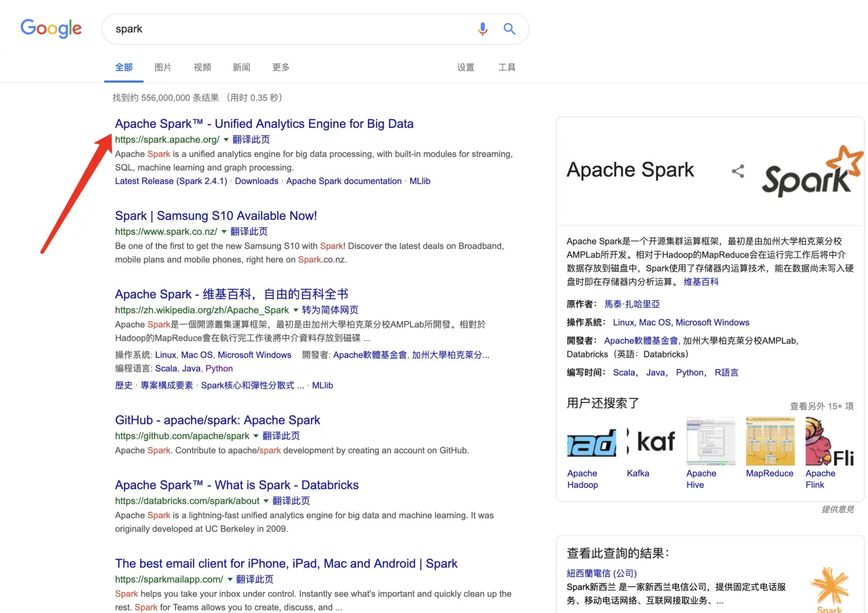Translate the spark.apache.org result page

251,140
